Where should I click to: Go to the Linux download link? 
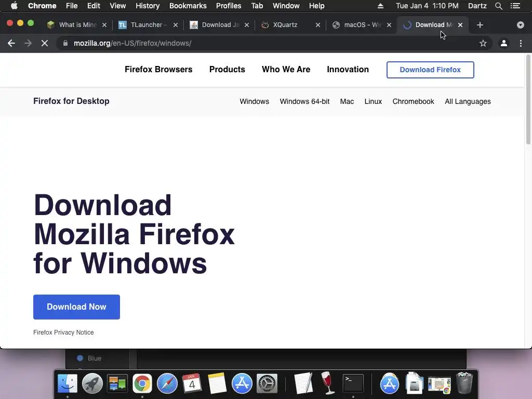(x=373, y=101)
